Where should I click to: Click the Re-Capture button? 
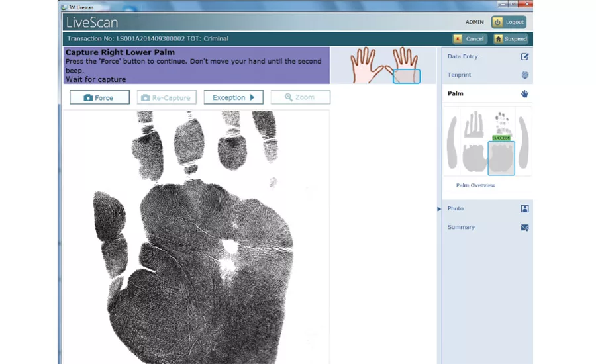(x=166, y=97)
